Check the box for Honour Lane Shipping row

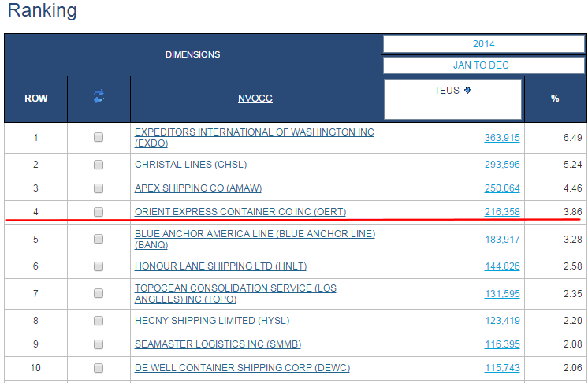click(x=99, y=266)
